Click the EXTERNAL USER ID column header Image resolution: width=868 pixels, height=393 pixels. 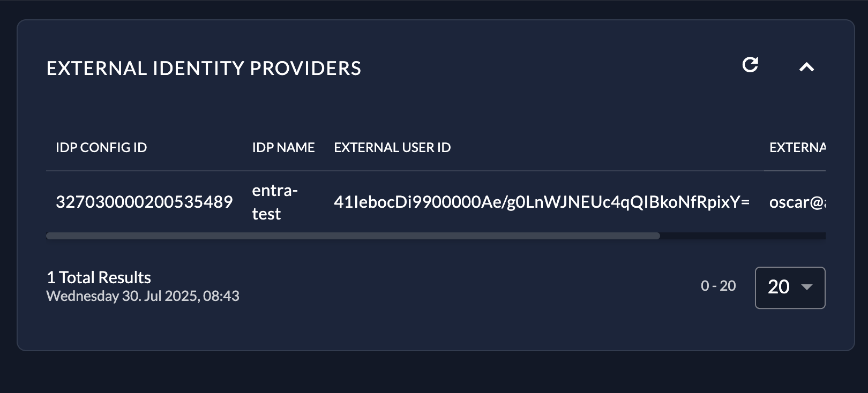click(392, 147)
